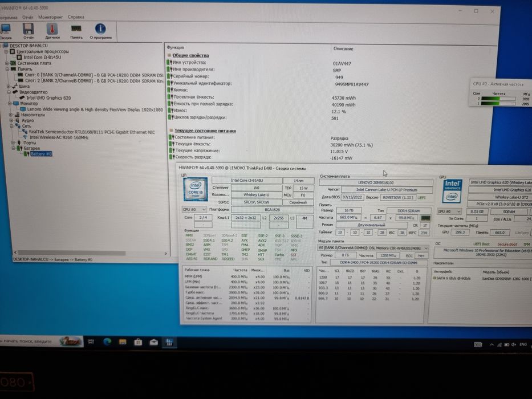The width and height of the screenshot is (532, 399).
Task: Collapse the Сеть tree node
Action: [x=11, y=126]
